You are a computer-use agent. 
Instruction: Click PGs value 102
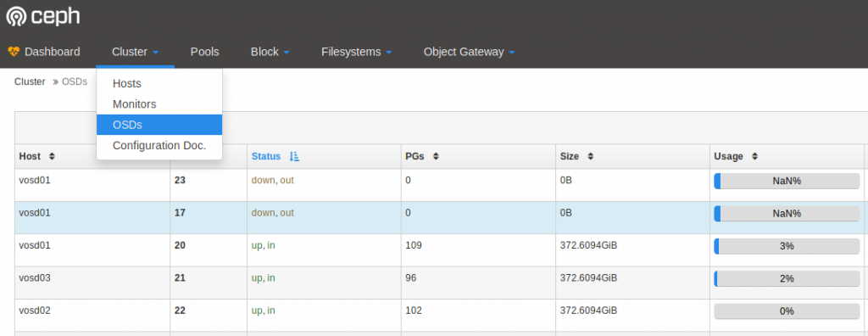pyautogui.click(x=414, y=311)
